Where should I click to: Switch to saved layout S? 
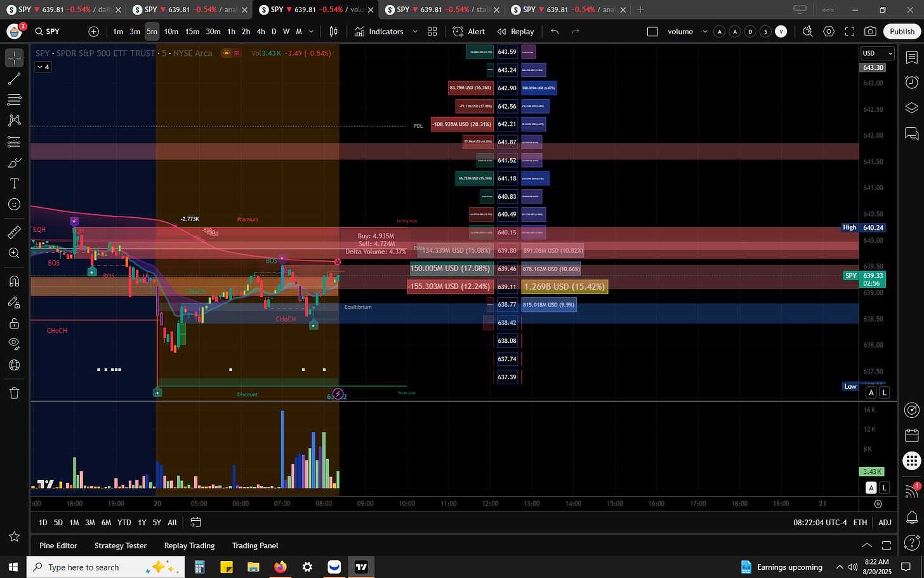(x=766, y=31)
